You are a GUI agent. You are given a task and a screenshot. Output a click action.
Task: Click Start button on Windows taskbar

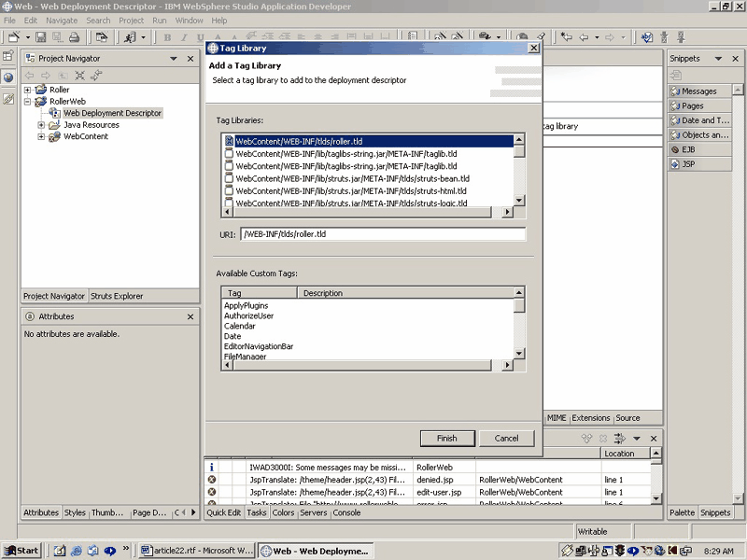pyautogui.click(x=21, y=551)
